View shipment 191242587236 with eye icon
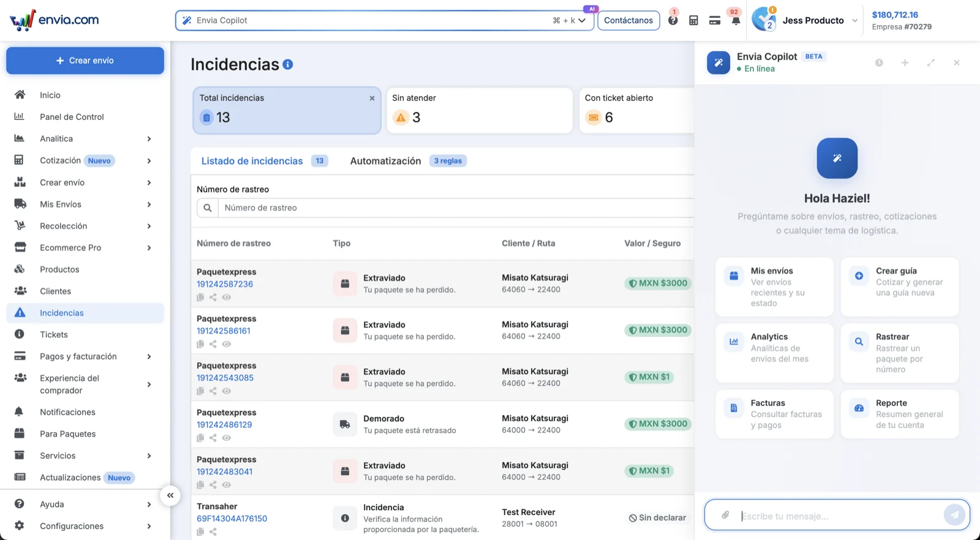 coord(227,297)
